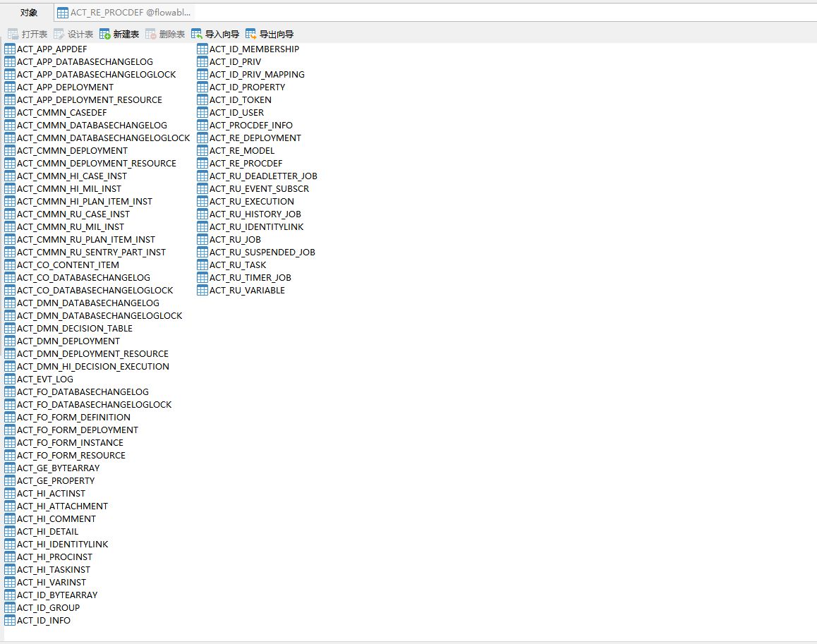Viewport: 817px width, 644px height.
Task: Select the ACT_ID_USER table
Action: point(236,113)
